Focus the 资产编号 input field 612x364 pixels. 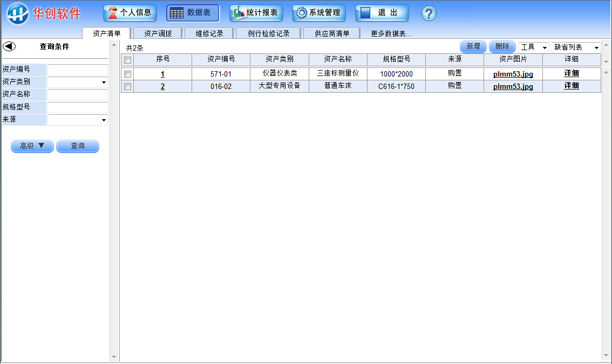78,70
